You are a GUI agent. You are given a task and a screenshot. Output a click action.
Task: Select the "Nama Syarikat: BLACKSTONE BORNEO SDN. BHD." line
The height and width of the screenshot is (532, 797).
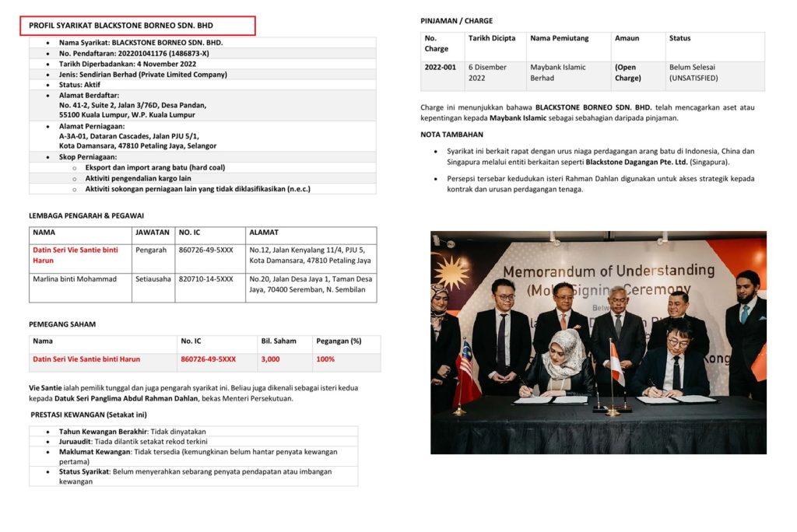pyautogui.click(x=141, y=43)
